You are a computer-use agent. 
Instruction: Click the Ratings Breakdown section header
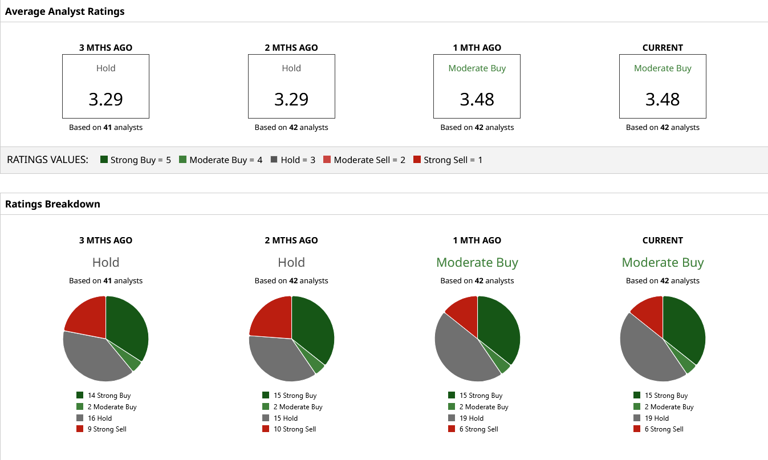[x=52, y=204]
